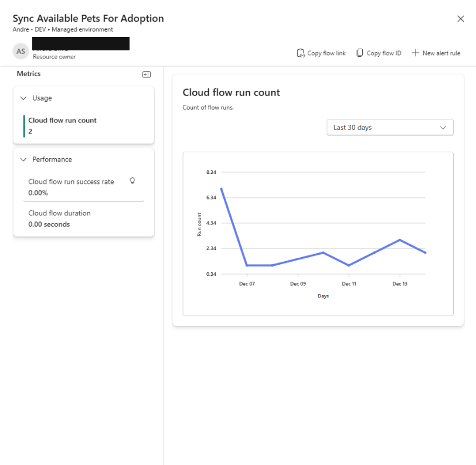Click the Performance section heading

point(52,159)
